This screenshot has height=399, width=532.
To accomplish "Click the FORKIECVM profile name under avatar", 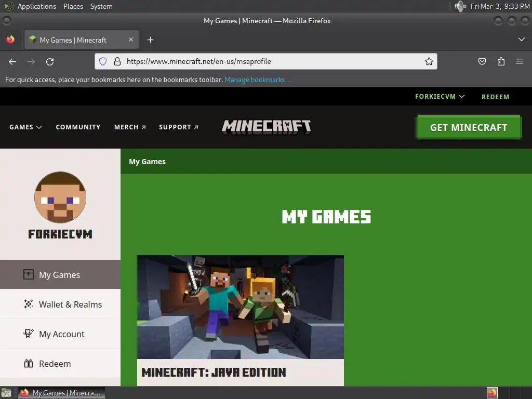I will point(60,234).
